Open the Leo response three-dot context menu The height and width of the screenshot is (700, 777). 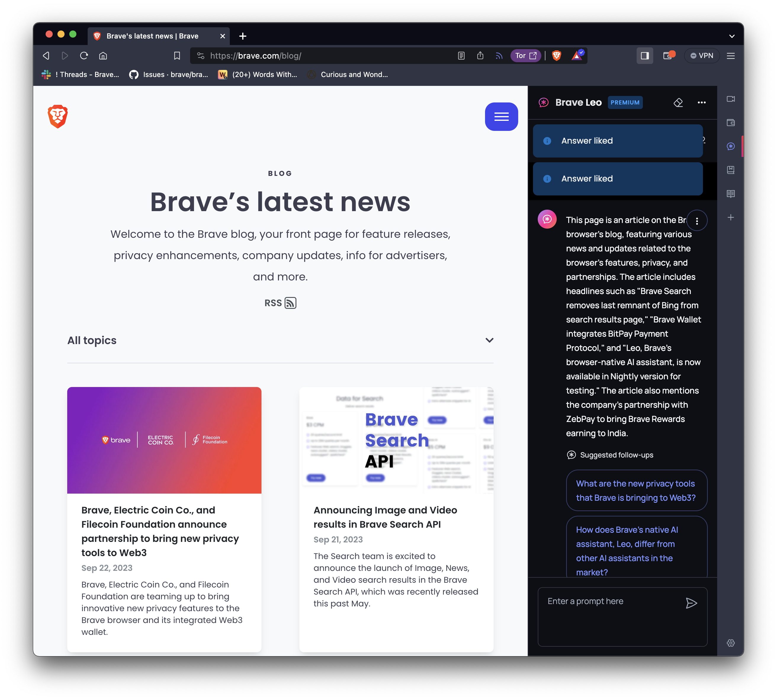697,221
